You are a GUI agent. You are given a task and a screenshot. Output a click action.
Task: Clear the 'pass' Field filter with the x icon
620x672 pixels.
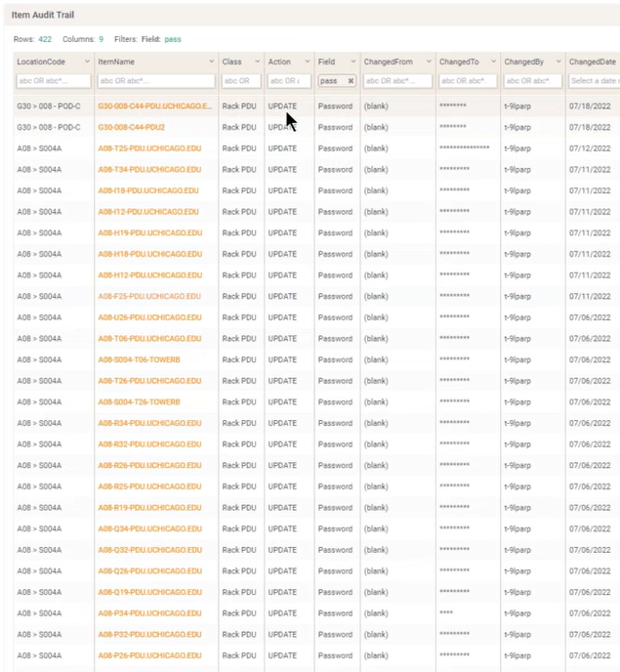coord(351,80)
